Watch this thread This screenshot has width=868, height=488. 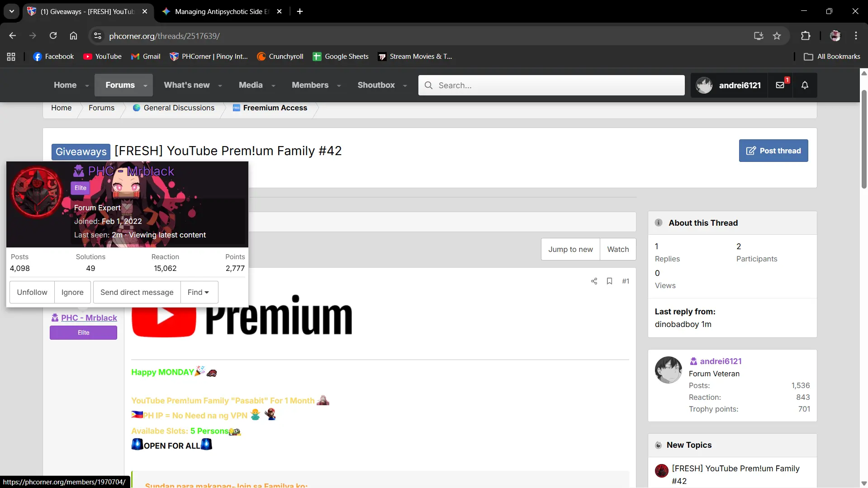(618, 249)
